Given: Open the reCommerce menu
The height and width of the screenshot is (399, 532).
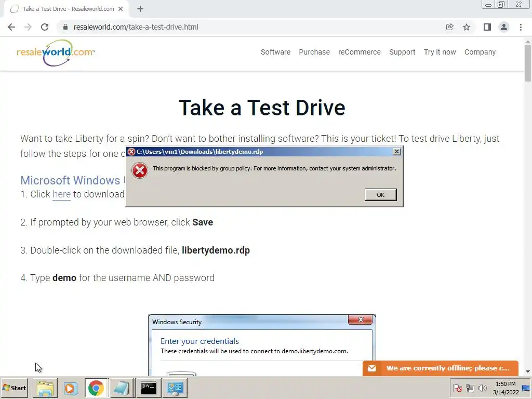Looking at the screenshot, I should (360, 52).
